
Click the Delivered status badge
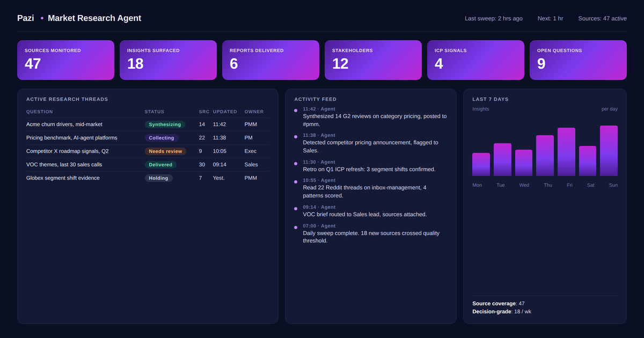coord(161,165)
